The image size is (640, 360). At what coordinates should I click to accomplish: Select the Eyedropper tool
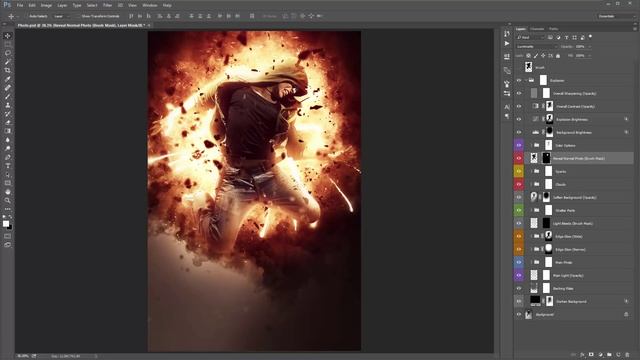click(7, 79)
